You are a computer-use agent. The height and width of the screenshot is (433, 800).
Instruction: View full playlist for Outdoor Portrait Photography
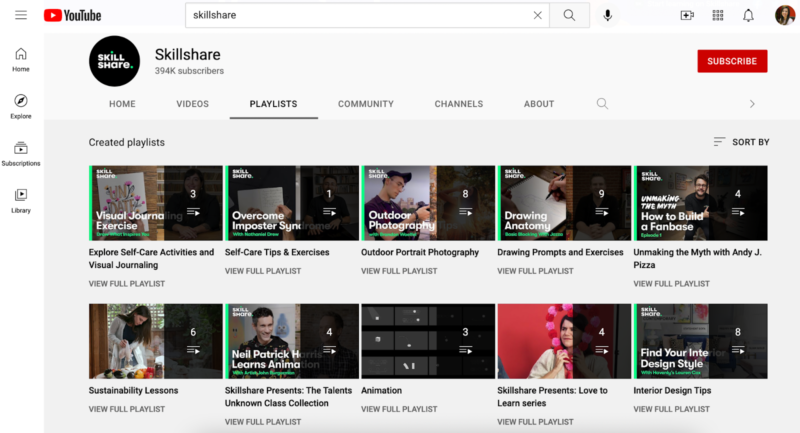point(399,271)
